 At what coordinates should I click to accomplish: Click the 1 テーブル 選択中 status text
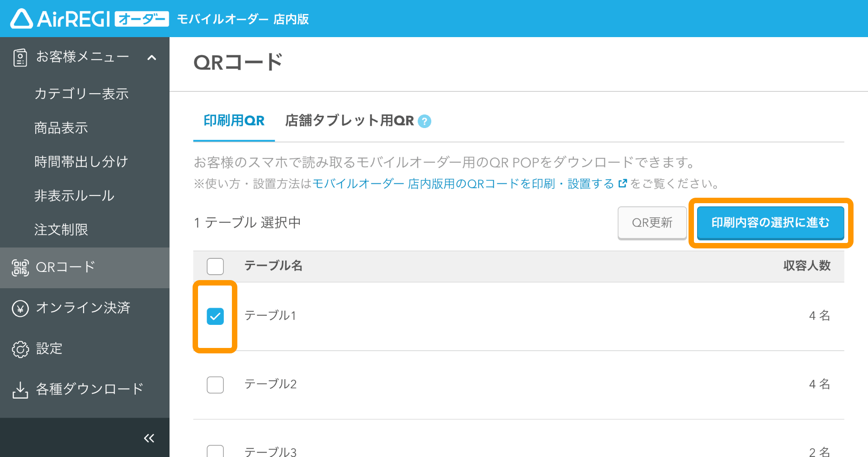[247, 223]
